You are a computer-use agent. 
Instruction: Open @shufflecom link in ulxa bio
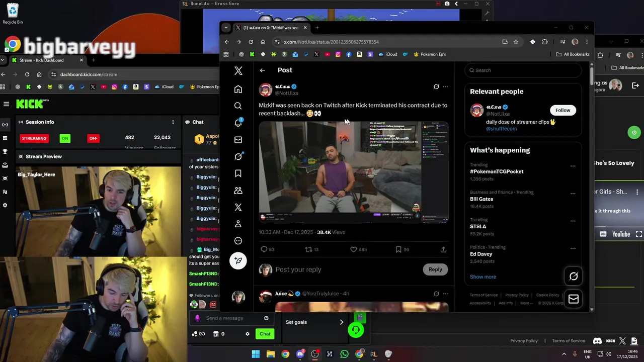501,129
